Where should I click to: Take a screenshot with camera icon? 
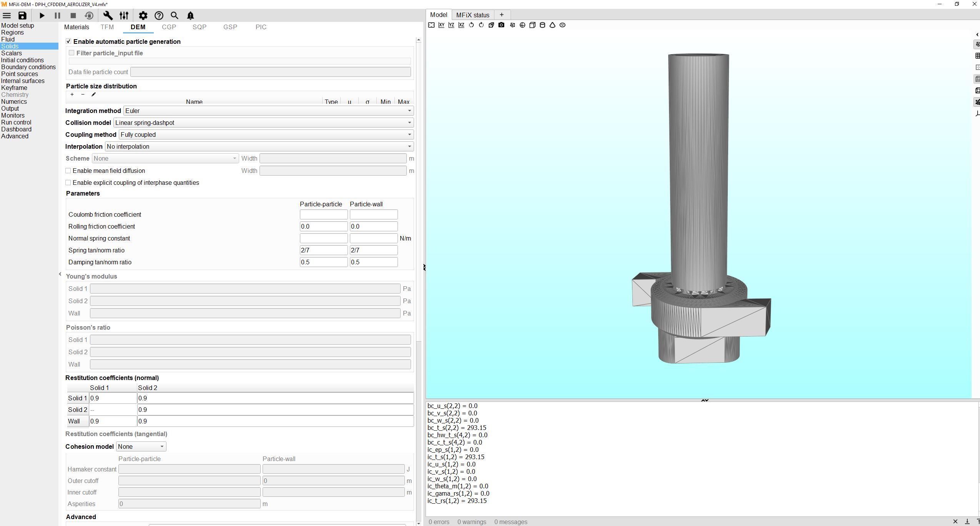501,25
